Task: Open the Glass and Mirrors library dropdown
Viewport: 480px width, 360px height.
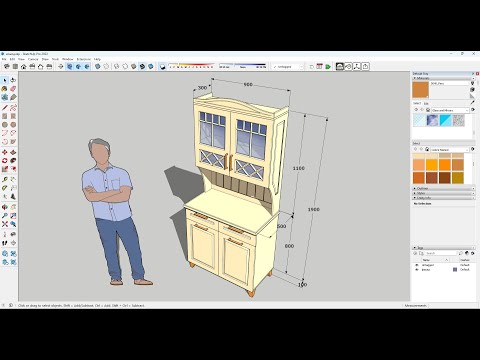Action: (450, 110)
